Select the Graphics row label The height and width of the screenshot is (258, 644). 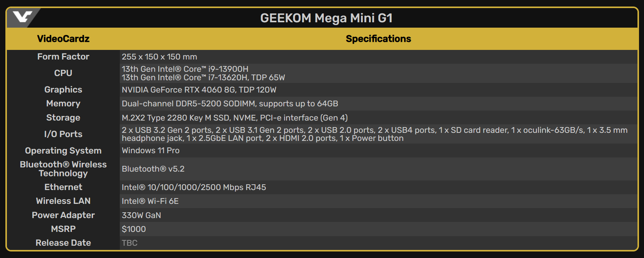(63, 89)
